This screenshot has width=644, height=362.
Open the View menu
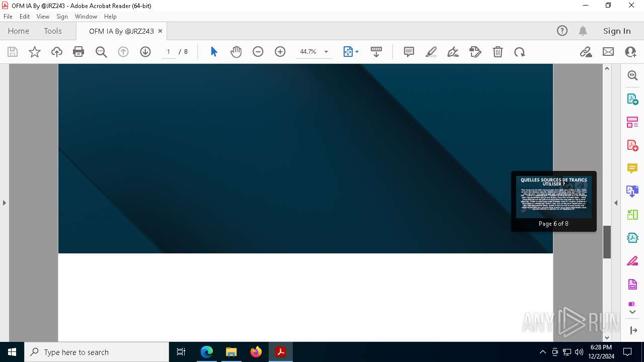pyautogui.click(x=43, y=17)
